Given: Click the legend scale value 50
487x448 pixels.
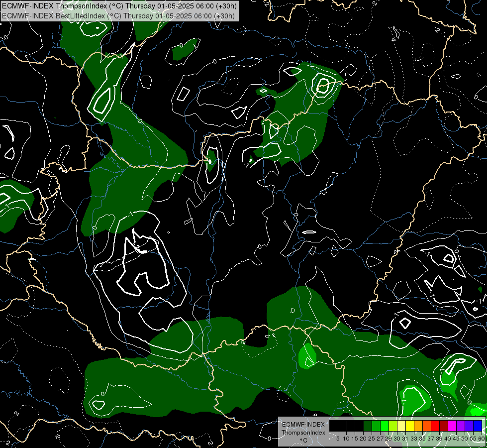Looking at the screenshot, I should (x=465, y=439).
